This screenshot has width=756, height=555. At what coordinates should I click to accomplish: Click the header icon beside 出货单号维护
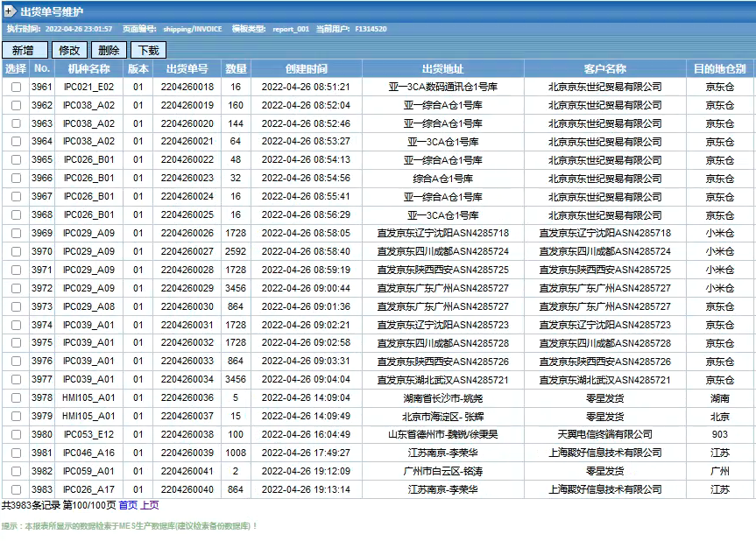[10, 12]
